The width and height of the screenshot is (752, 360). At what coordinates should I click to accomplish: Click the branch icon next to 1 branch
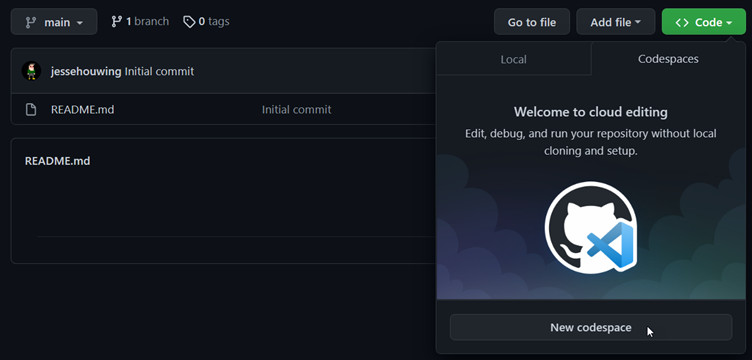click(x=116, y=22)
